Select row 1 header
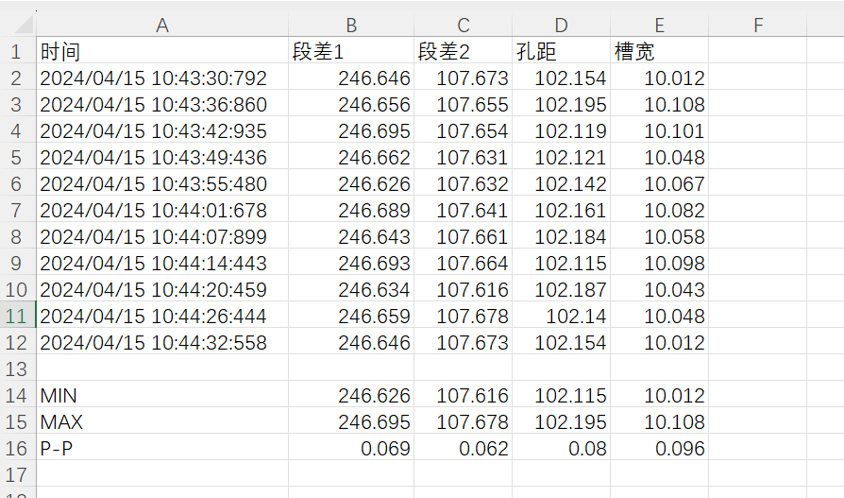This screenshot has width=844, height=498. coord(16,52)
